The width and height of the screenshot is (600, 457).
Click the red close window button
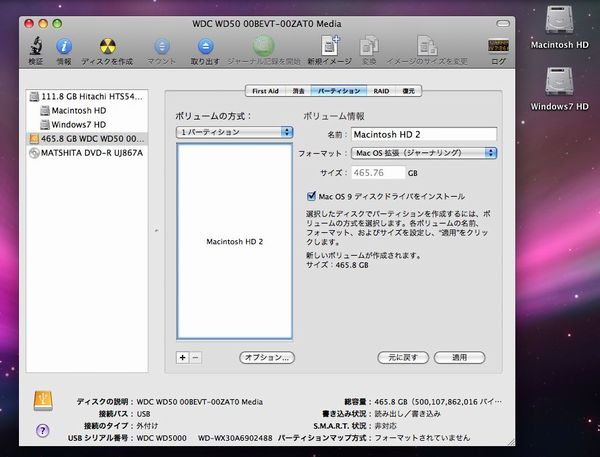(29, 24)
